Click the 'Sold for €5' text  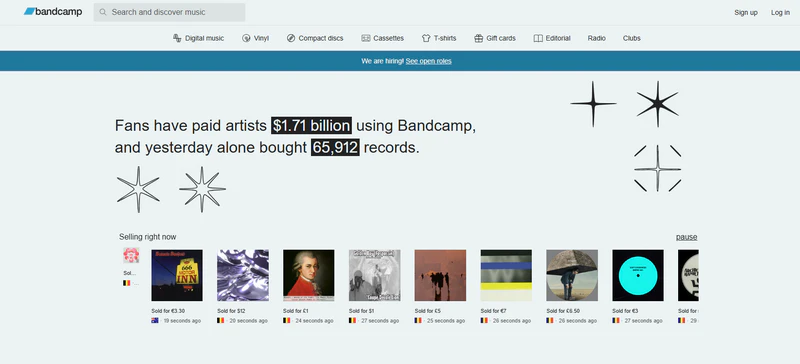427,310
